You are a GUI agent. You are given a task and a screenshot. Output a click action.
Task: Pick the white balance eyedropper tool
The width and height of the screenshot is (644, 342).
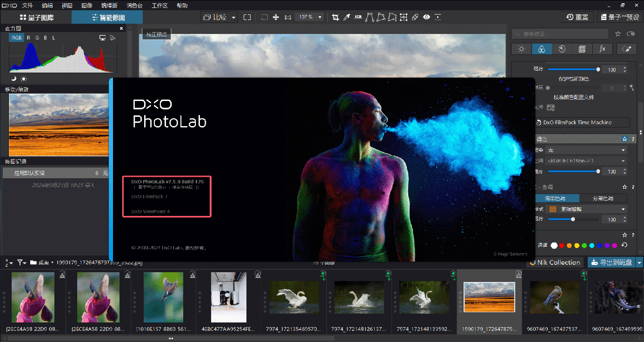coord(346,17)
